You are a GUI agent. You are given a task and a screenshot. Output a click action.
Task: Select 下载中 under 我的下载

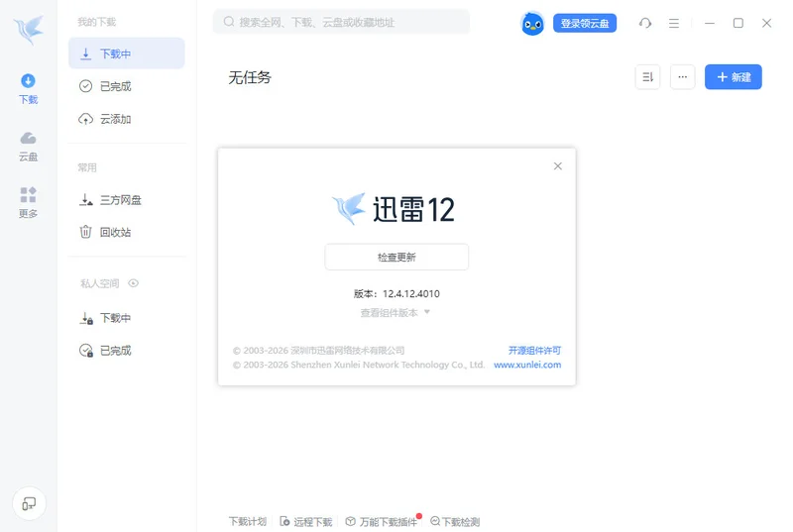(127, 53)
